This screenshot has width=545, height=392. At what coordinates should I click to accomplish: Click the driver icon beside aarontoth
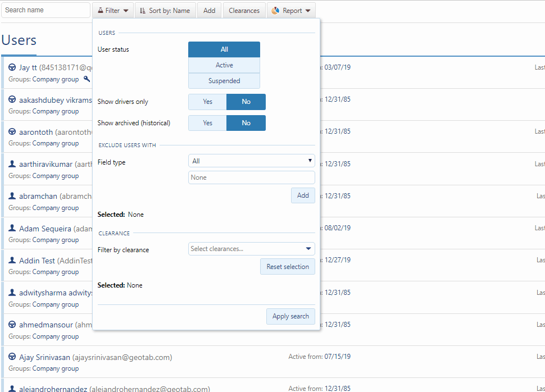tap(12, 132)
